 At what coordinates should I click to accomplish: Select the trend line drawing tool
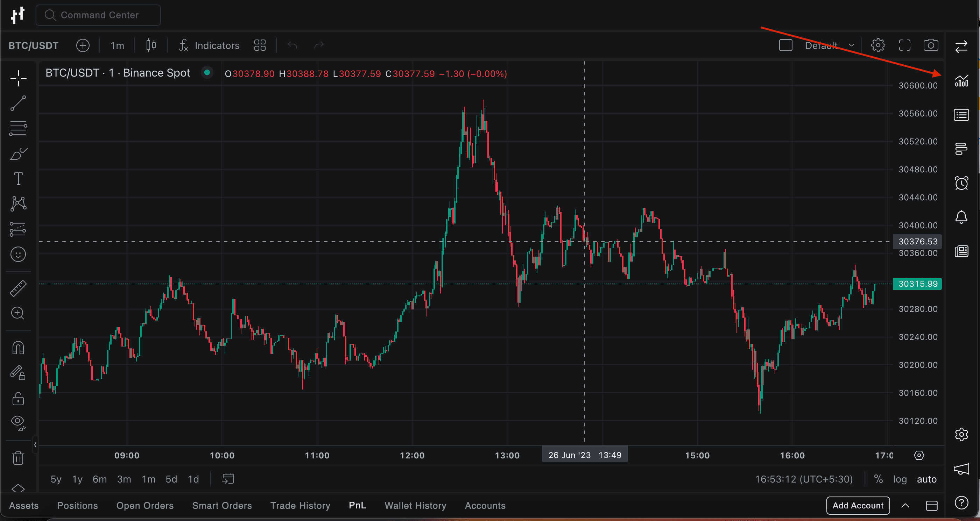point(18,104)
